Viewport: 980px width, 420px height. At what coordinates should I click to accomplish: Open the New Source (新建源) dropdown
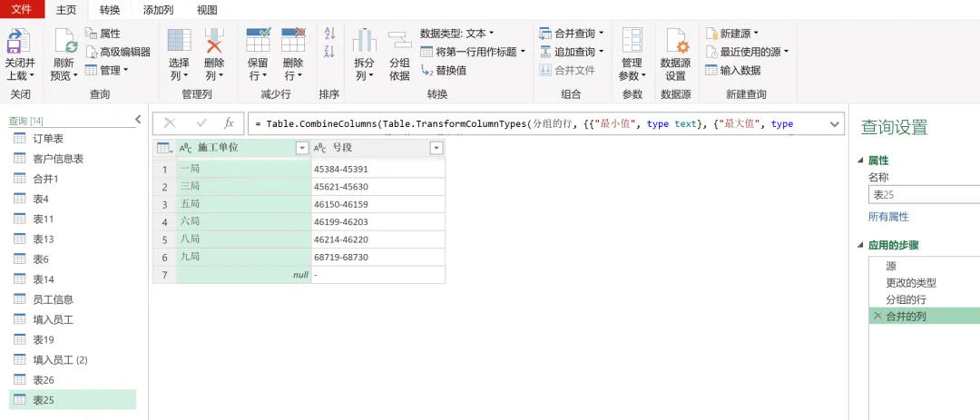pyautogui.click(x=732, y=34)
